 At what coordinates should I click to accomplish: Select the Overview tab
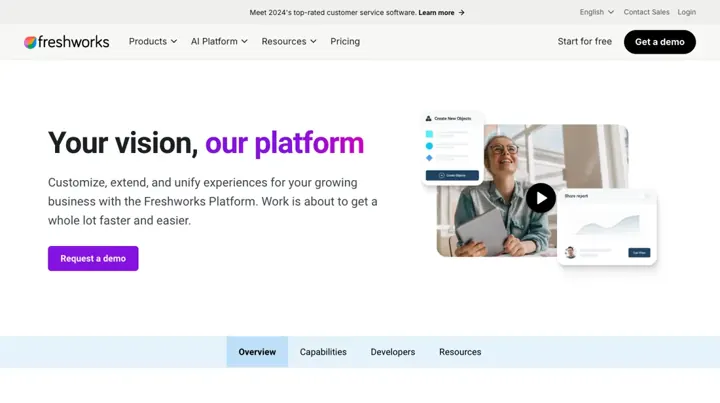(257, 352)
